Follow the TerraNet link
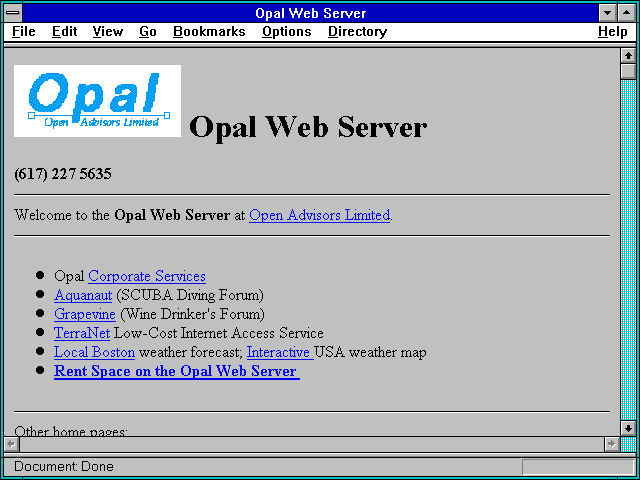Screen dimensions: 640x480 (x=82, y=333)
